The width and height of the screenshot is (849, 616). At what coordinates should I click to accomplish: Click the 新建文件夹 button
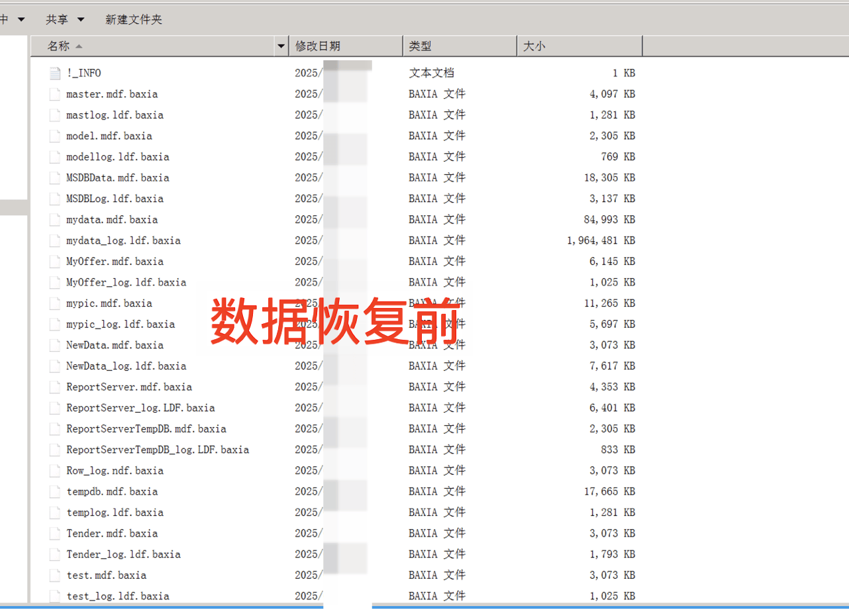coord(133,19)
